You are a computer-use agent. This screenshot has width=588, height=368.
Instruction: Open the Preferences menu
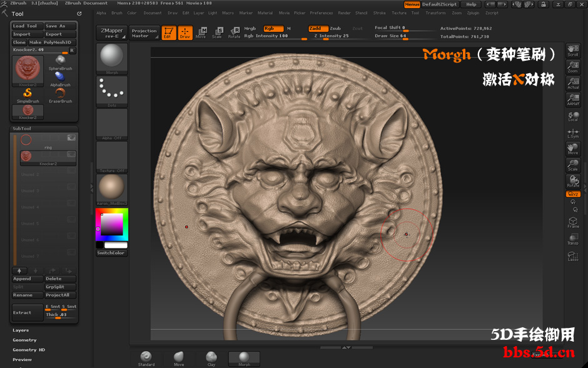click(321, 13)
